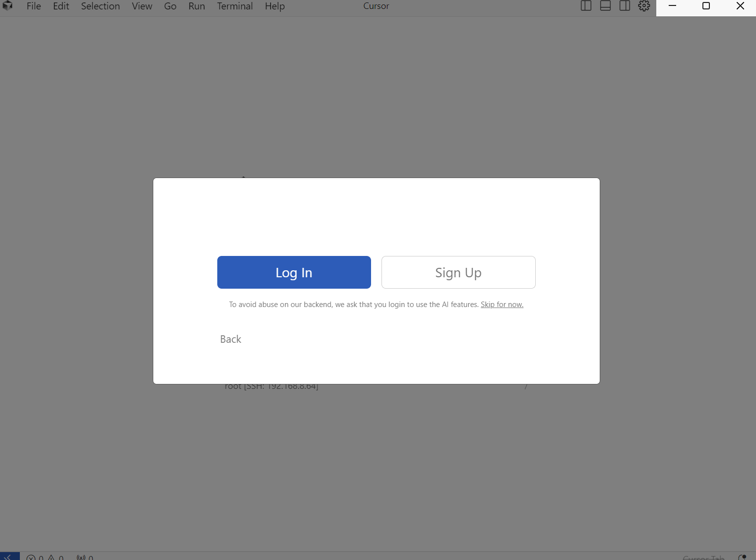Click the Cursor window title text
Viewport: 756px width, 560px height.
point(376,6)
